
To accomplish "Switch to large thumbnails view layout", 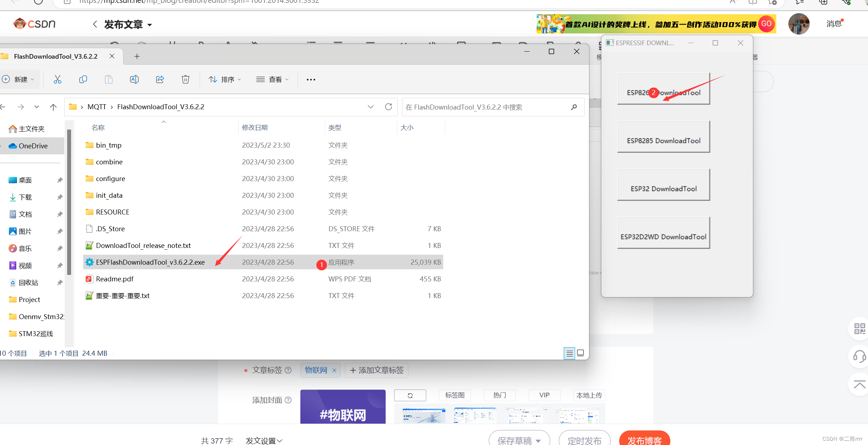I will click(580, 353).
